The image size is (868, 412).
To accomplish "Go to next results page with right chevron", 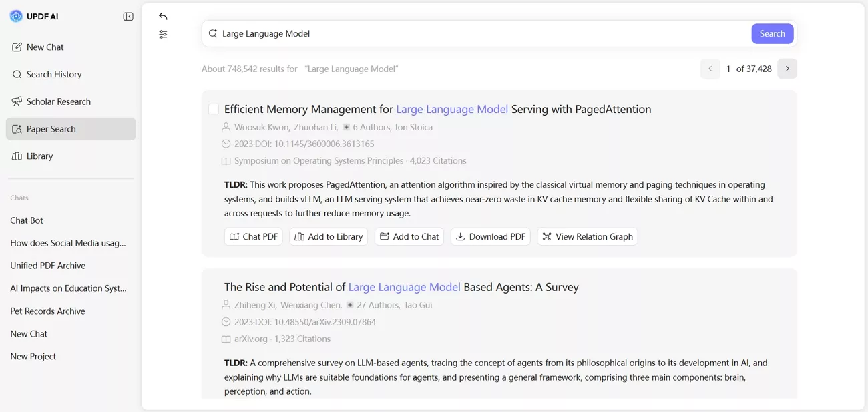I will click(787, 68).
